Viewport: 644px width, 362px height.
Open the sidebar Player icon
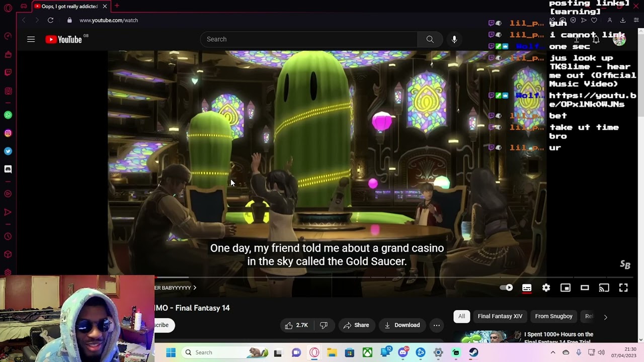8,194
